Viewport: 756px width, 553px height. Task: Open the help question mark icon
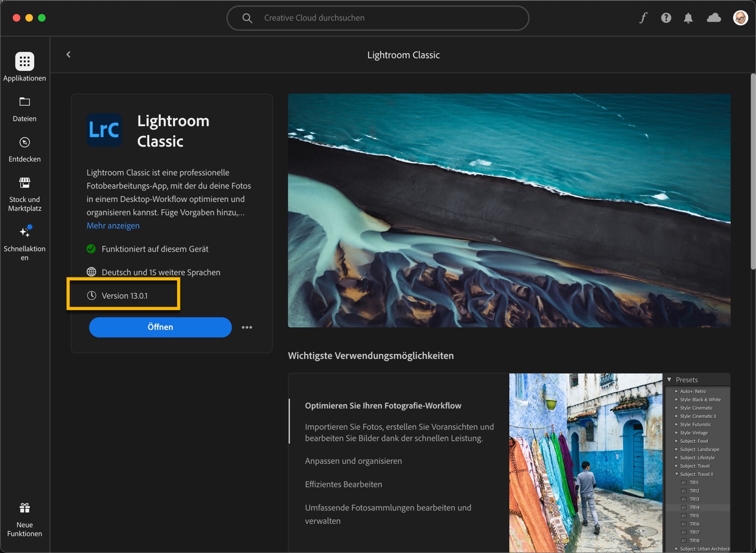click(x=666, y=18)
